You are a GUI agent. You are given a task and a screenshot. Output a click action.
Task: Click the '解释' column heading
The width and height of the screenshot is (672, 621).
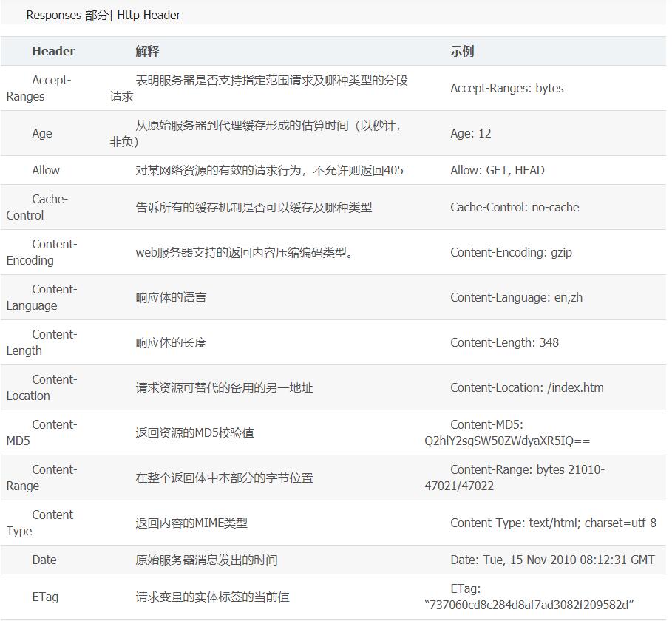[147, 52]
